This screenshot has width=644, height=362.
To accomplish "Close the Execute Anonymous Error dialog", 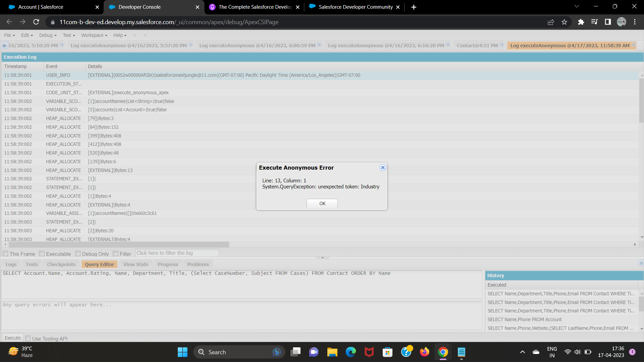I will (x=383, y=168).
